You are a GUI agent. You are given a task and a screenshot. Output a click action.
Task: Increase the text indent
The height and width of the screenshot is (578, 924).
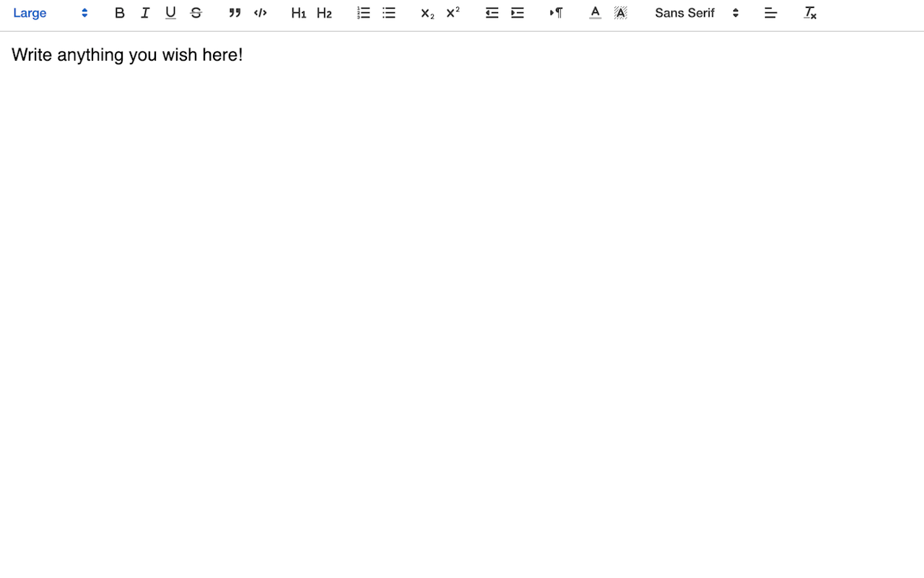point(518,13)
